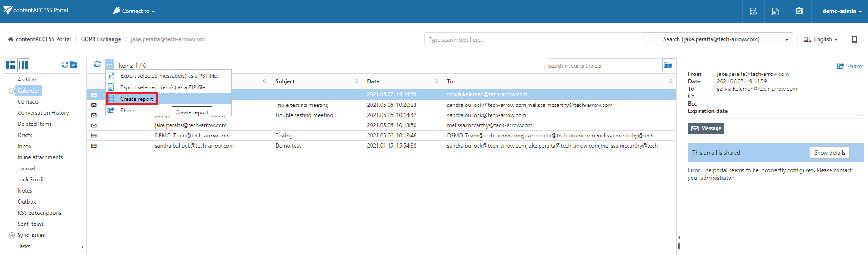Click the scheduled list icon in header
The height and width of the screenshot is (255, 868).
753,12
